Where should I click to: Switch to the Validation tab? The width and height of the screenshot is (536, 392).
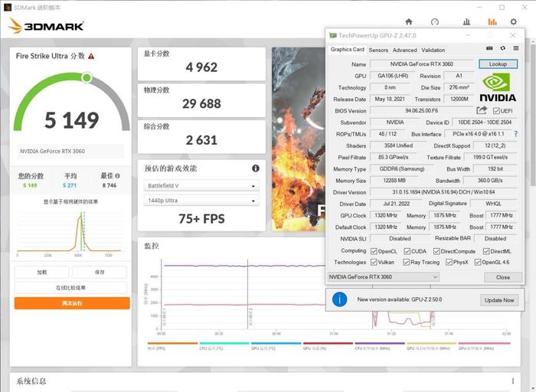(x=433, y=50)
